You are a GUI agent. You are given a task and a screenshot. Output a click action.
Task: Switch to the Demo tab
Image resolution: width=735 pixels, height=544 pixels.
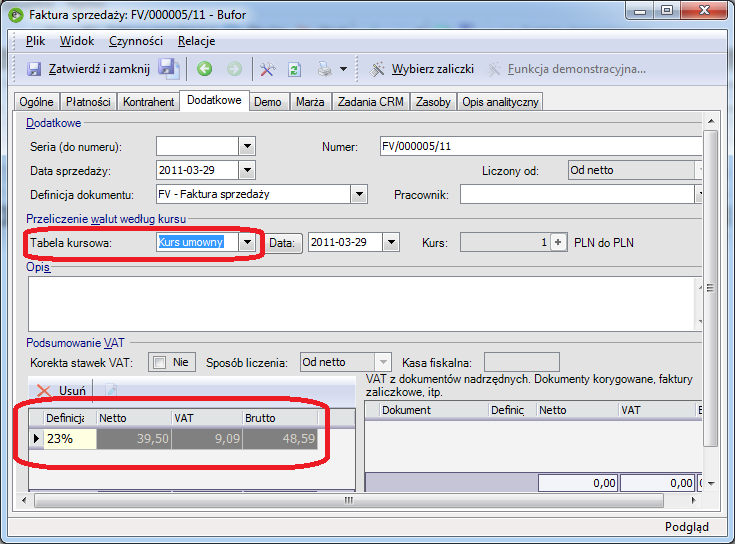coord(268,102)
